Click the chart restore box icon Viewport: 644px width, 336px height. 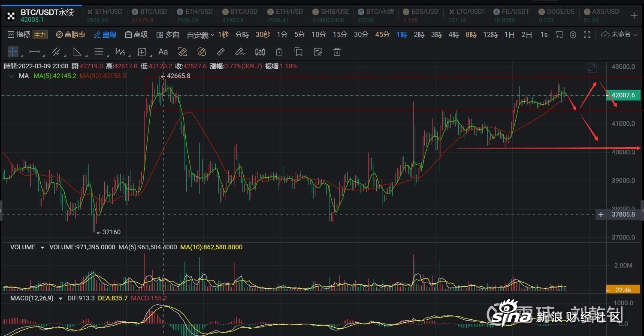pos(592,67)
